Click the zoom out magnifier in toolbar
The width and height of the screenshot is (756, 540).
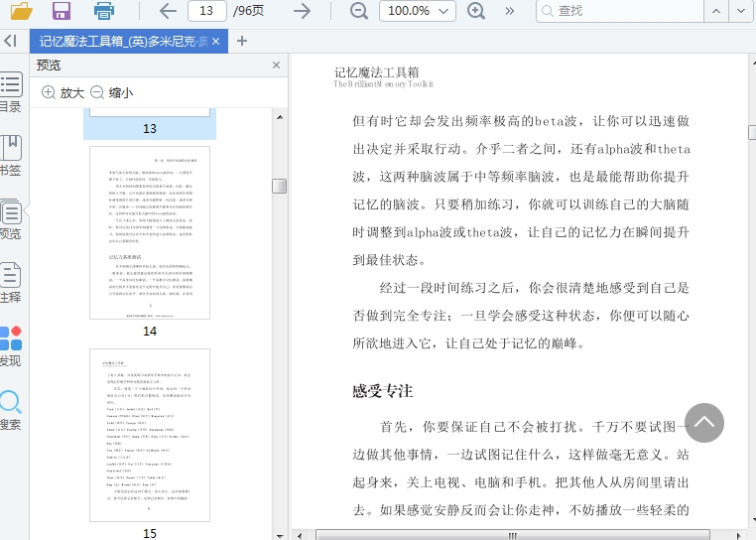click(x=359, y=11)
